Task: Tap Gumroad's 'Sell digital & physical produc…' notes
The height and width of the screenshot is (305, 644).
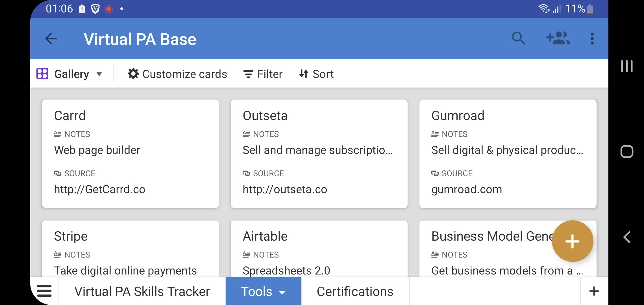Action: 507,150
